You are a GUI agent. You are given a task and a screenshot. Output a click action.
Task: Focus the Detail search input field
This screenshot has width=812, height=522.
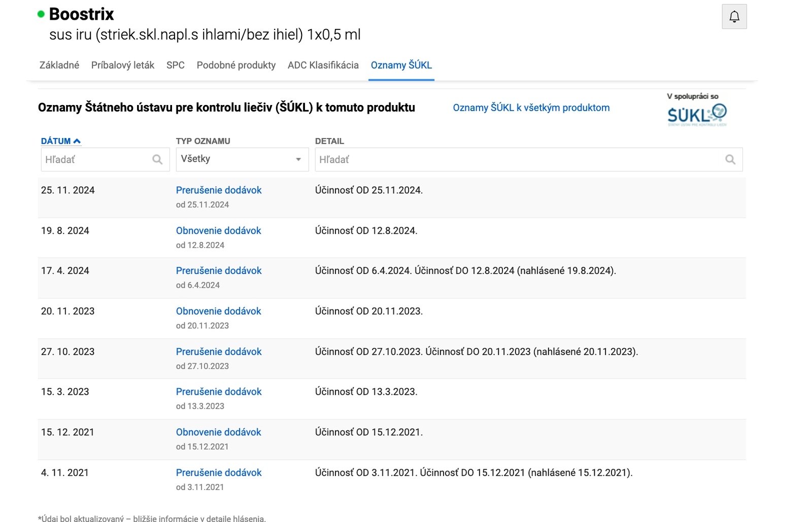click(518, 160)
